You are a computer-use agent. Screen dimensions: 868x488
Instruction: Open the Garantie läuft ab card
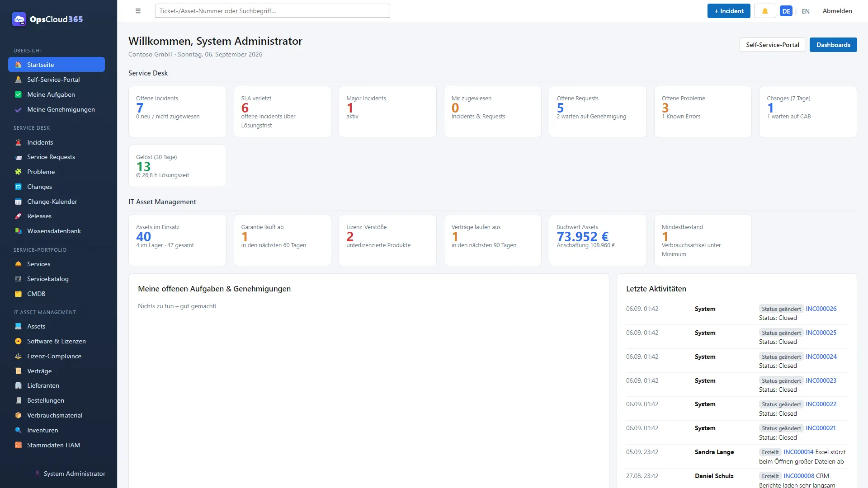pos(283,240)
